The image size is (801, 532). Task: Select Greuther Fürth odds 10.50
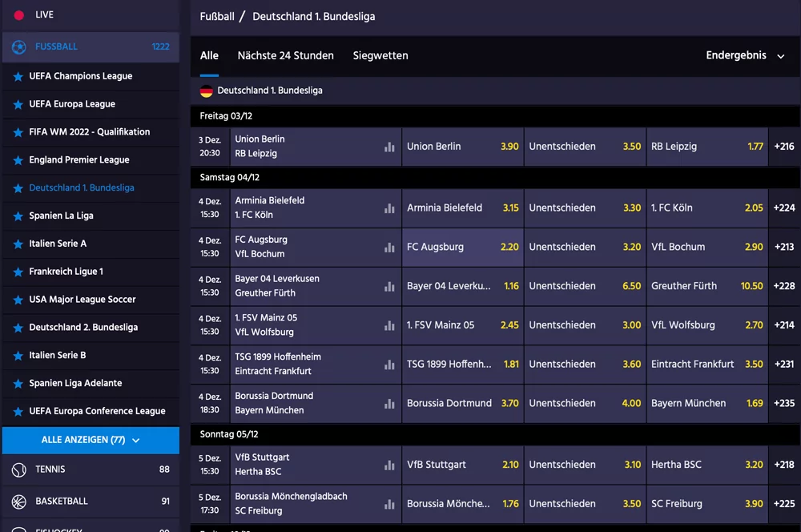(x=707, y=286)
